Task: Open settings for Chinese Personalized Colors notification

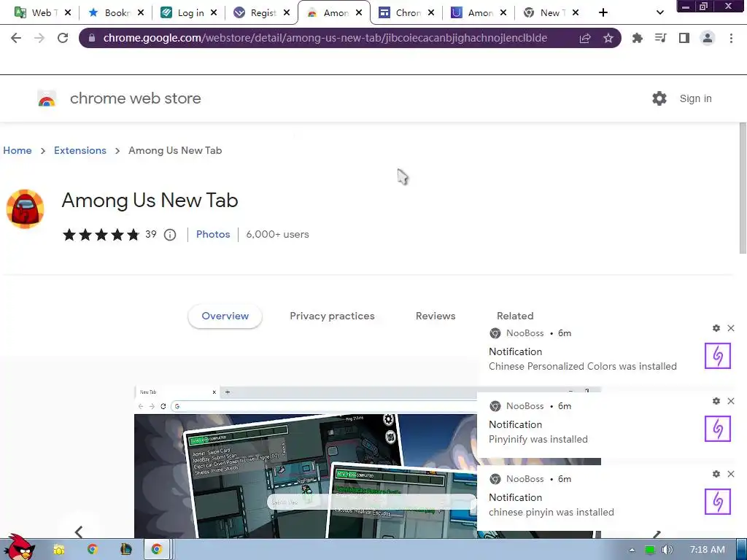Action: click(716, 328)
